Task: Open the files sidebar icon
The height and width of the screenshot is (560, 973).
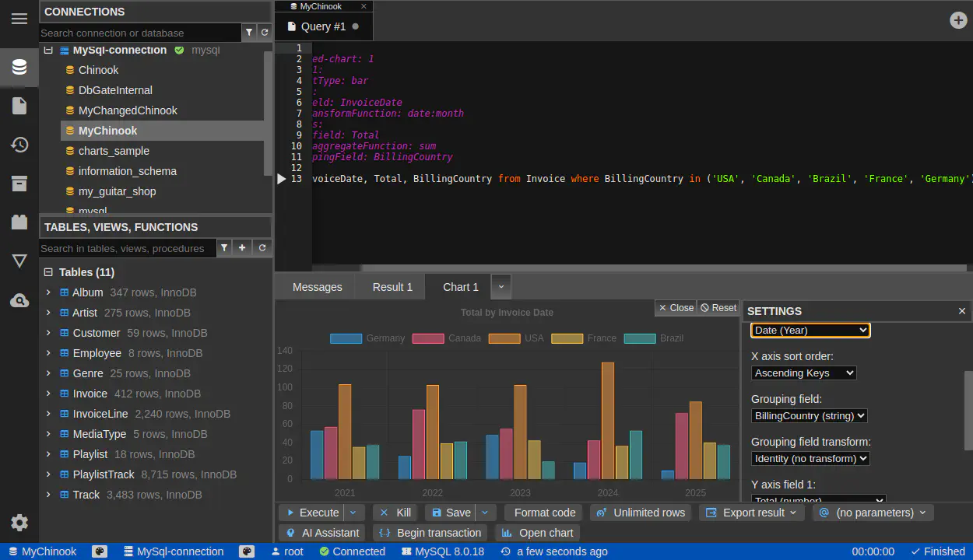Action: pos(19,106)
